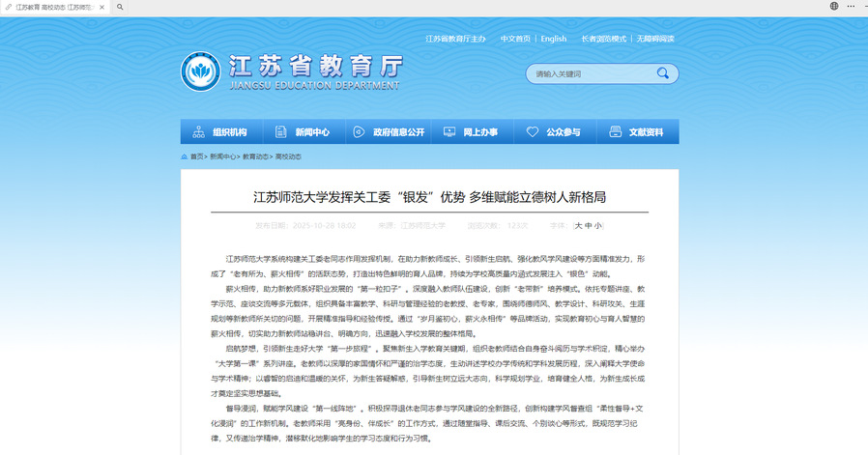868x455 pixels.
Task: Click the search icon beside the browser tab
Action: click(x=120, y=7)
